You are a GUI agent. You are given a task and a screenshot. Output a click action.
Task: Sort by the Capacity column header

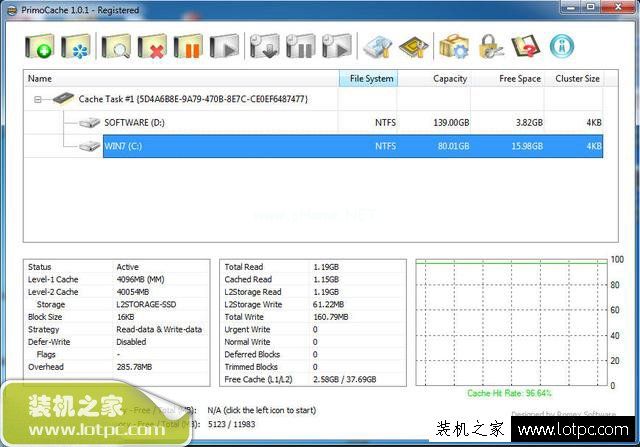point(434,78)
